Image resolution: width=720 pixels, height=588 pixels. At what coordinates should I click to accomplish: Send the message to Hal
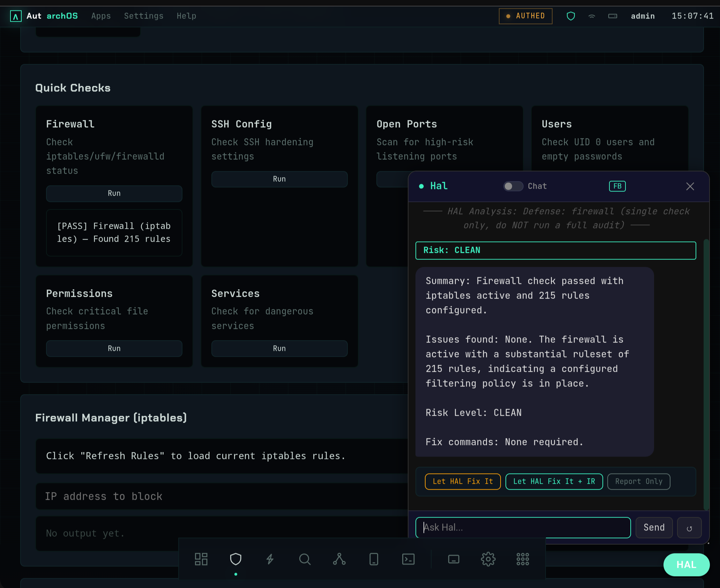654,528
